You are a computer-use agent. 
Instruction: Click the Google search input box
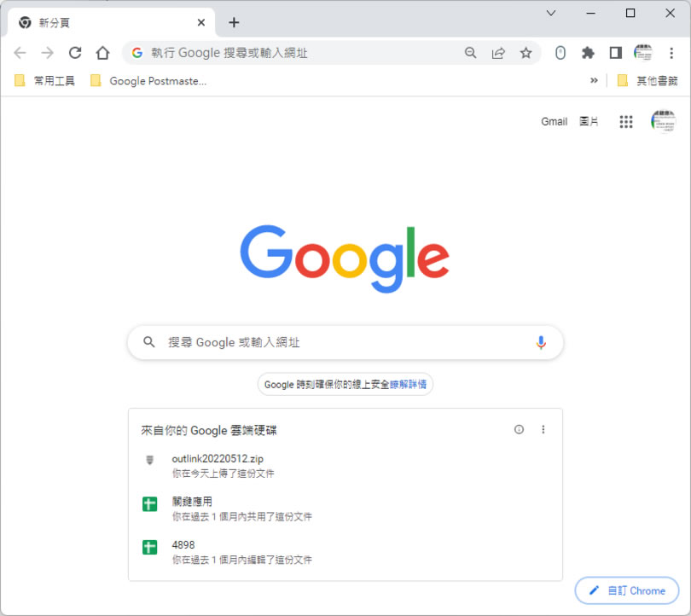[x=341, y=342]
